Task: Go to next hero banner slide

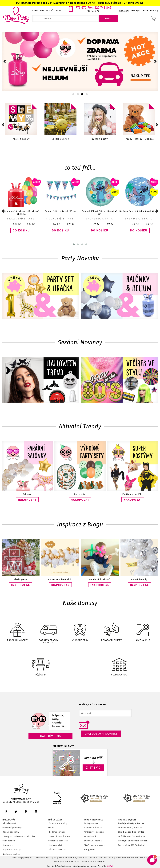Action: click(x=155, y=61)
